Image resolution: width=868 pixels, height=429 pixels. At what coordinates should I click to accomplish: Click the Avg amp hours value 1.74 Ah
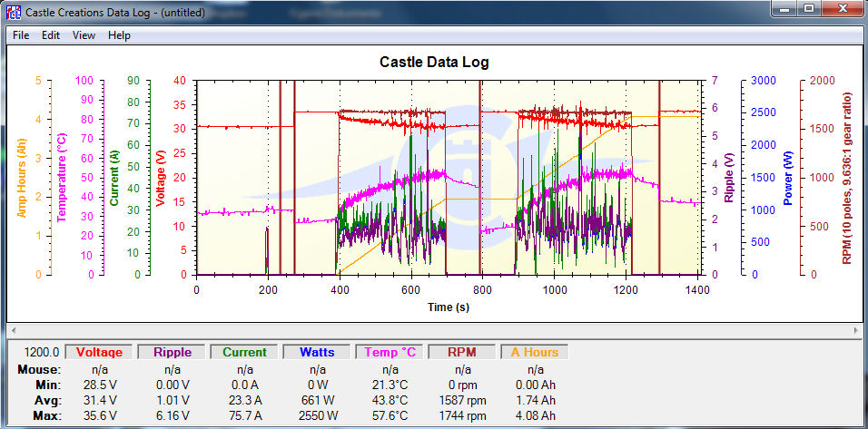coord(535,400)
